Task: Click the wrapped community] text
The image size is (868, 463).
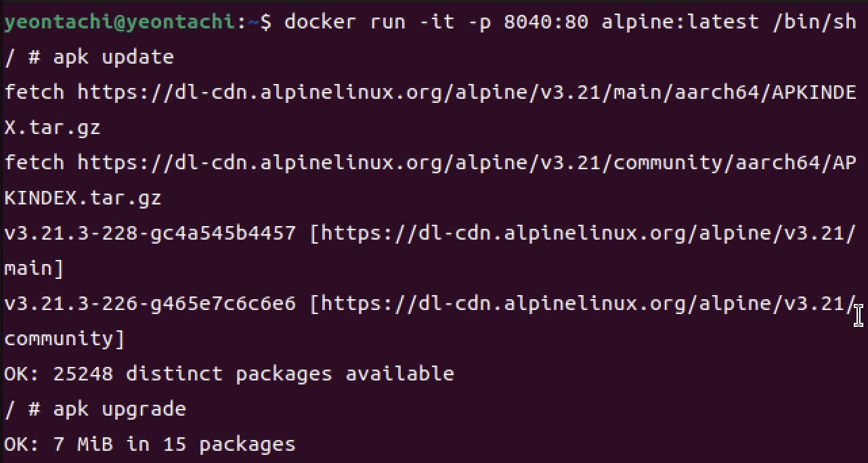Action: [64, 338]
